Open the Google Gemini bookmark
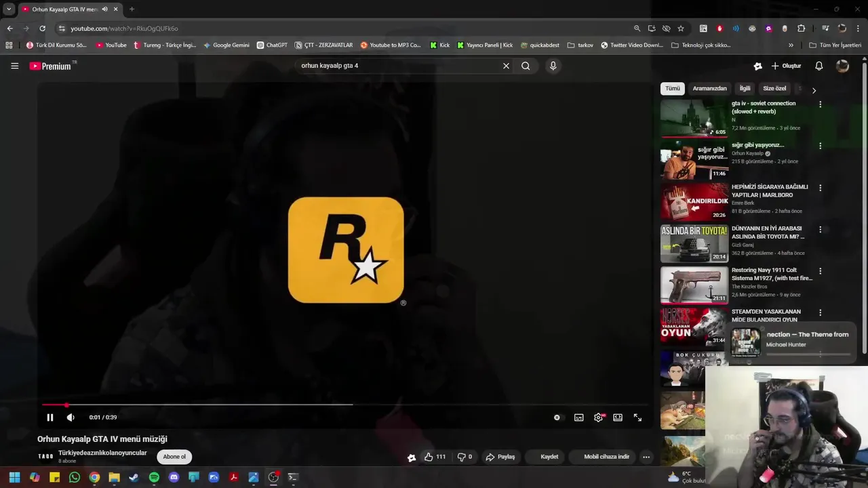868x488 pixels. coord(226,45)
